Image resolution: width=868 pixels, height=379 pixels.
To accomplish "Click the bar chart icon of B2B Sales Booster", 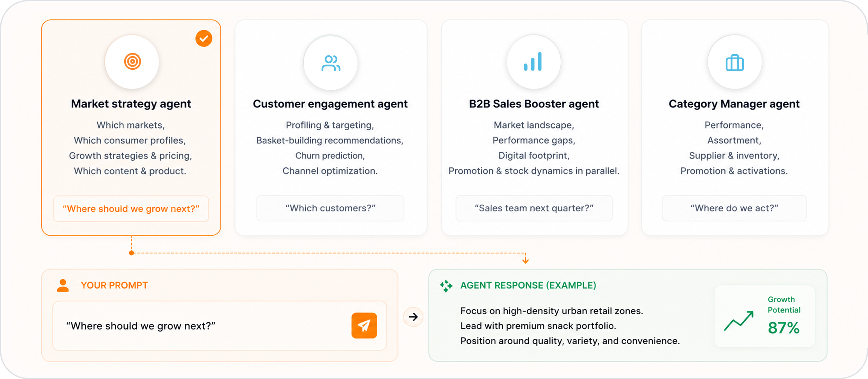I will pyautogui.click(x=533, y=62).
